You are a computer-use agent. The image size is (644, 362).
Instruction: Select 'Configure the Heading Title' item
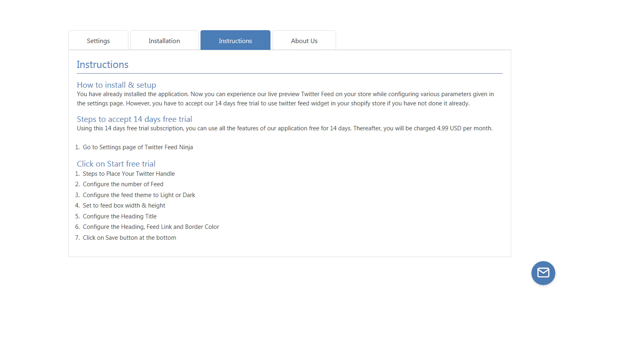coord(120,216)
